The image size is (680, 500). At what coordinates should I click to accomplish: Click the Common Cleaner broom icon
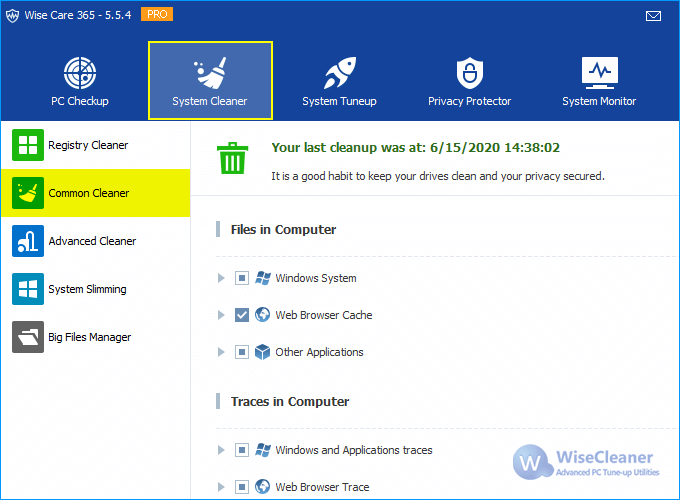point(28,193)
